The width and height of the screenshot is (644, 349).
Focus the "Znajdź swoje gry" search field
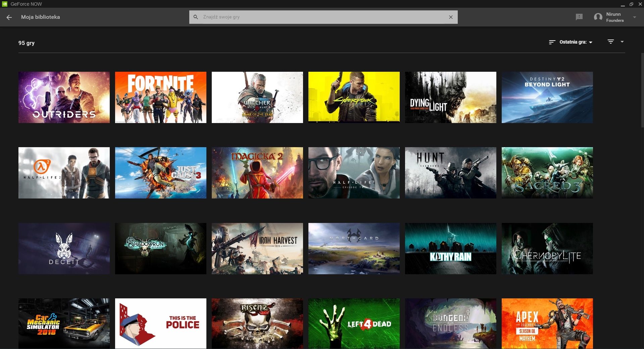click(x=323, y=17)
